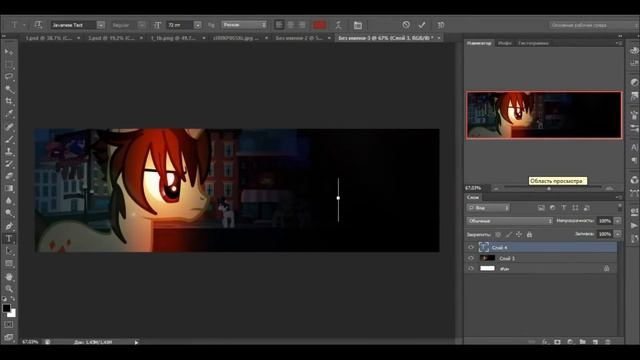Click the foreground color swatch

[6, 308]
